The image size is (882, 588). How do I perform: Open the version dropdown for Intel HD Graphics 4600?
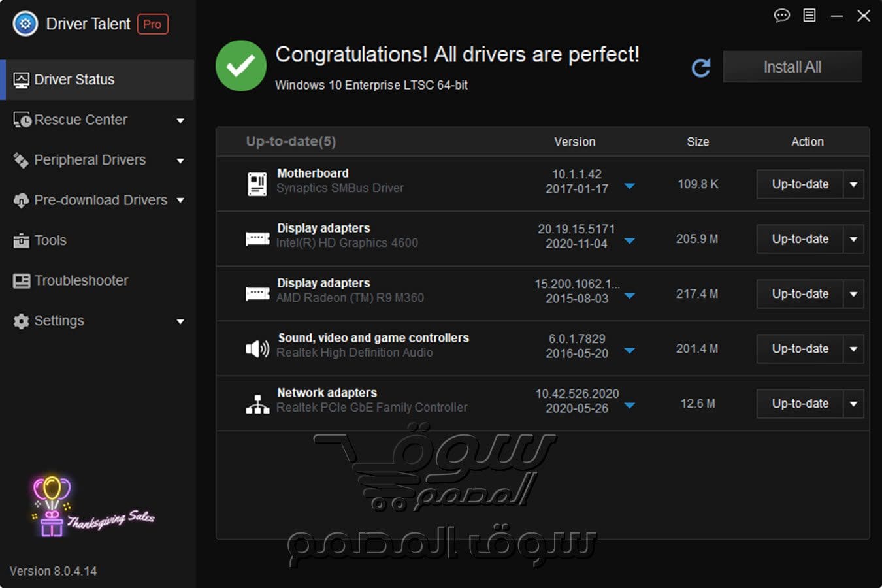coord(629,241)
